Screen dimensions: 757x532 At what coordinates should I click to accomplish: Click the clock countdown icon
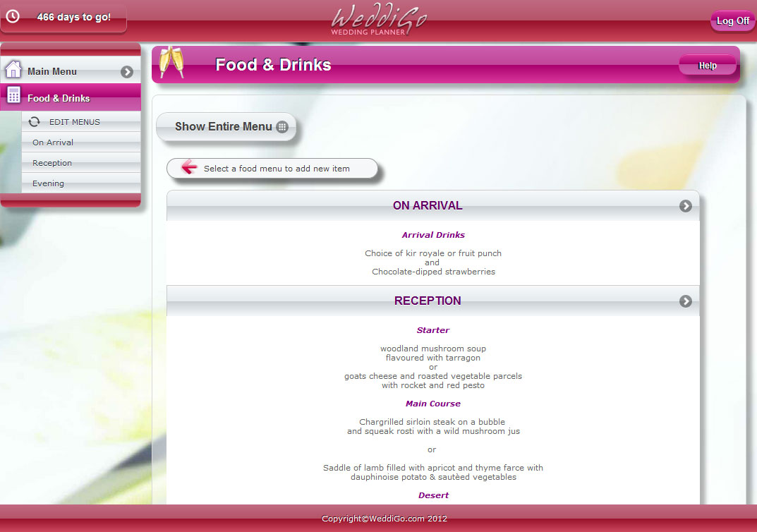[13, 16]
